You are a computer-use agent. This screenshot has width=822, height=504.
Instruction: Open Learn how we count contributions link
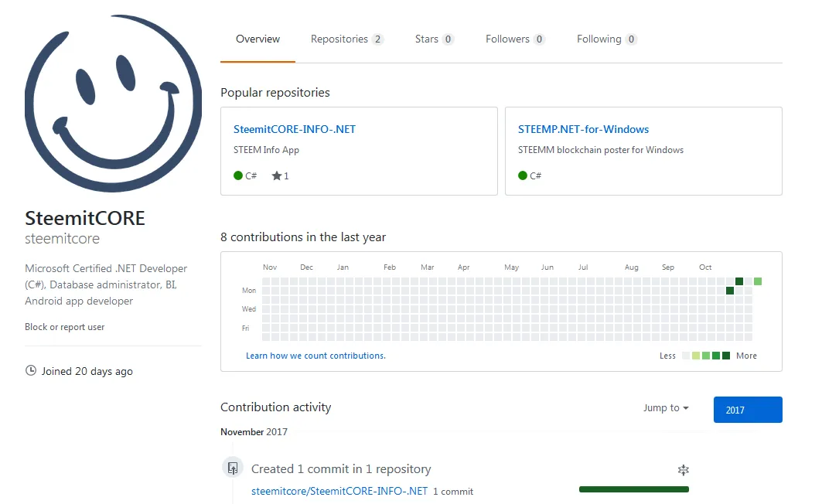point(315,356)
